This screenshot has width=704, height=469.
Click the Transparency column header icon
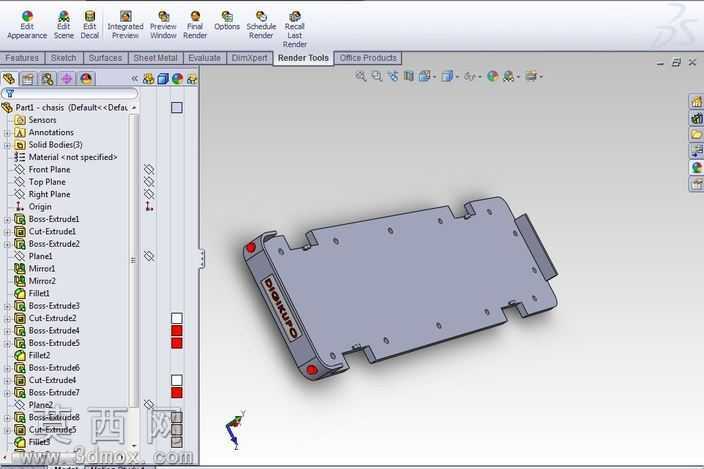tap(192, 79)
